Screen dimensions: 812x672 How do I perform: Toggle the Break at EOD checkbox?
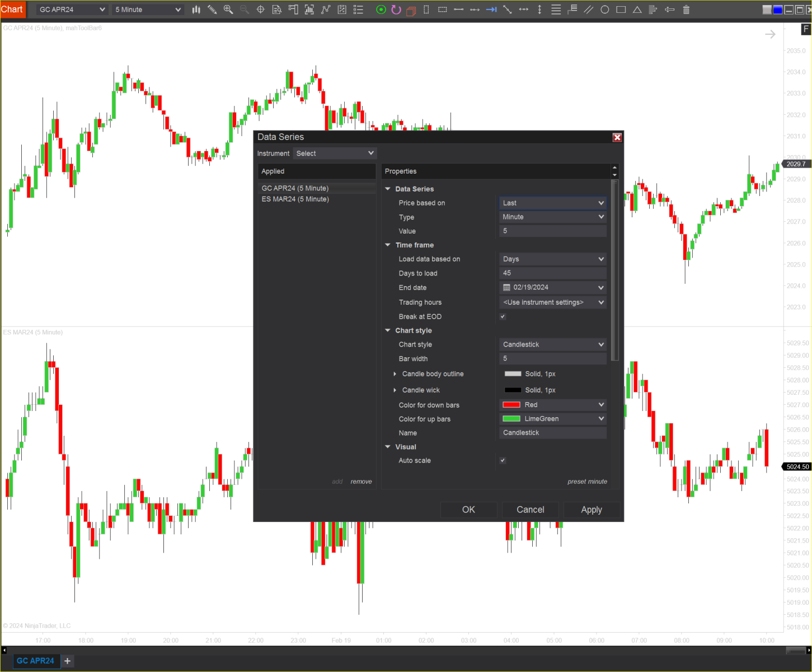click(x=503, y=316)
